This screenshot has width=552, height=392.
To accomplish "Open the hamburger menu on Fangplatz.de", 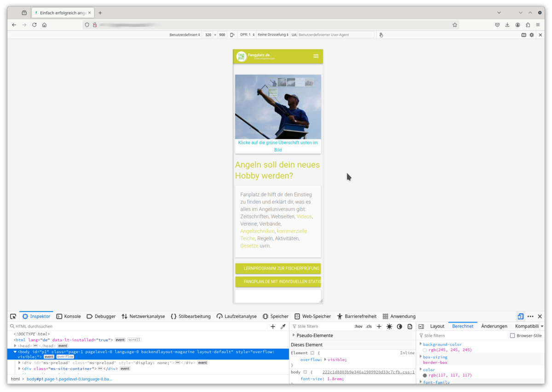I will (316, 56).
